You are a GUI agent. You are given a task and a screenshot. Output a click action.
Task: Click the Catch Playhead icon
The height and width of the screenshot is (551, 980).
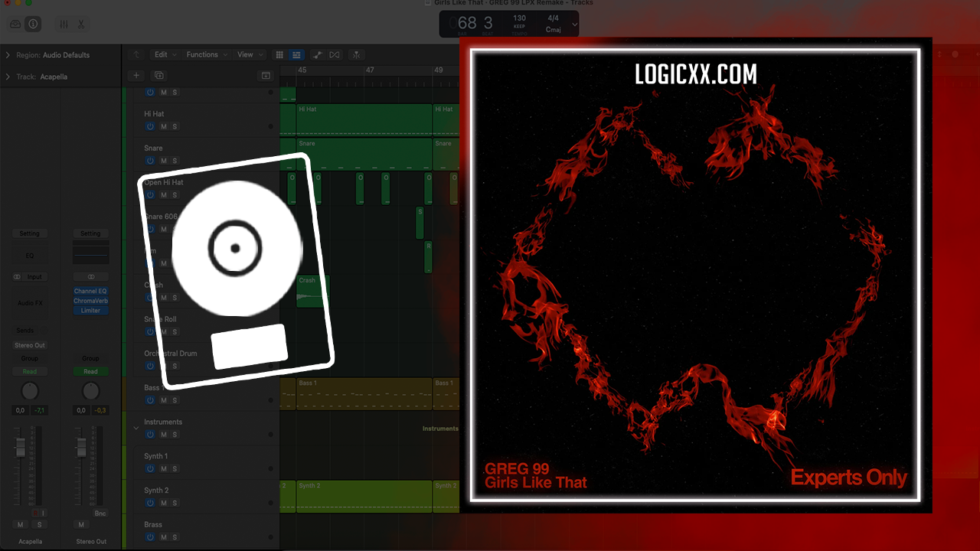click(356, 55)
